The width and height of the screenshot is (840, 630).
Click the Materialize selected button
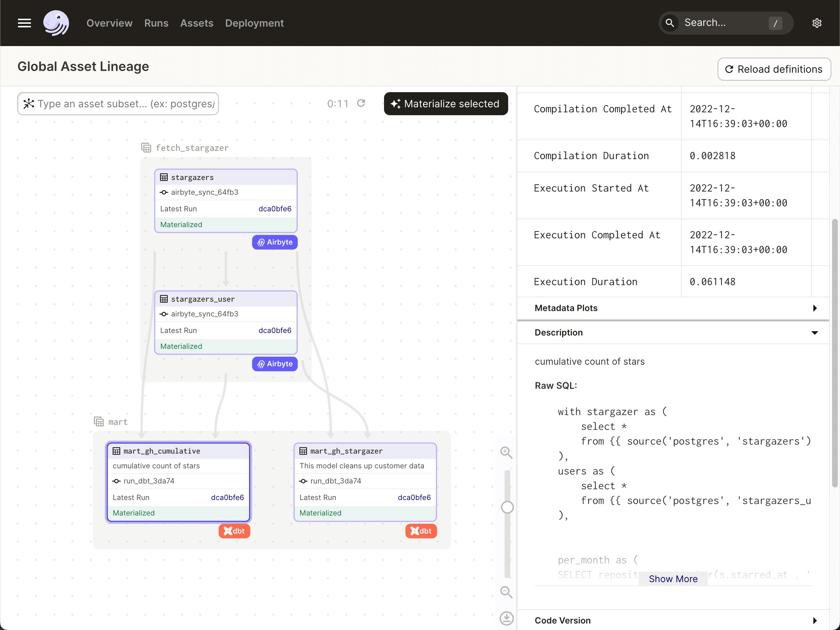coord(446,104)
